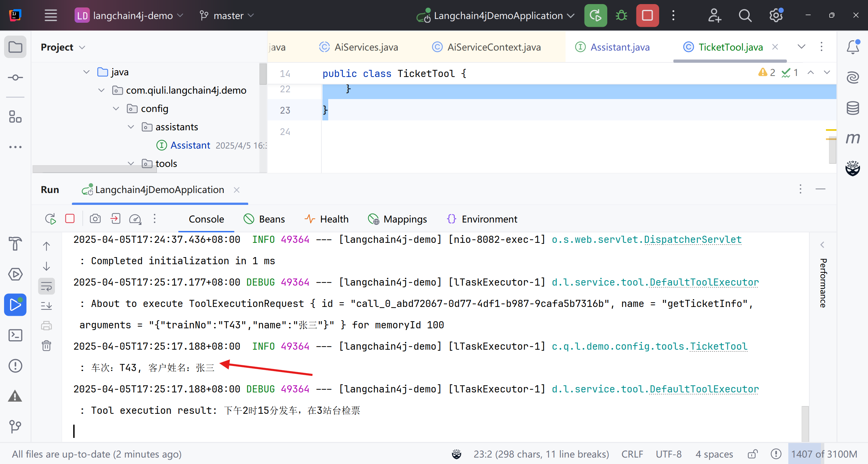The image size is (868, 464).
Task: Open the Database tool window icon
Action: coord(852,108)
